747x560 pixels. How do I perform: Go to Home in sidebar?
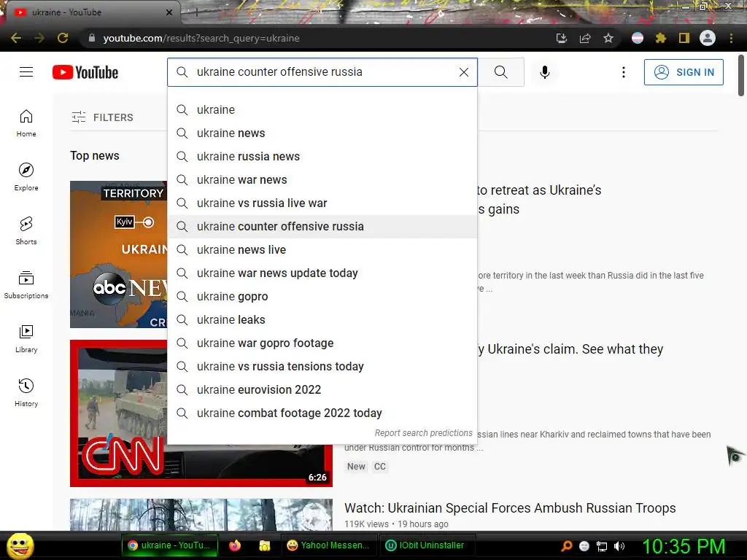coord(26,123)
